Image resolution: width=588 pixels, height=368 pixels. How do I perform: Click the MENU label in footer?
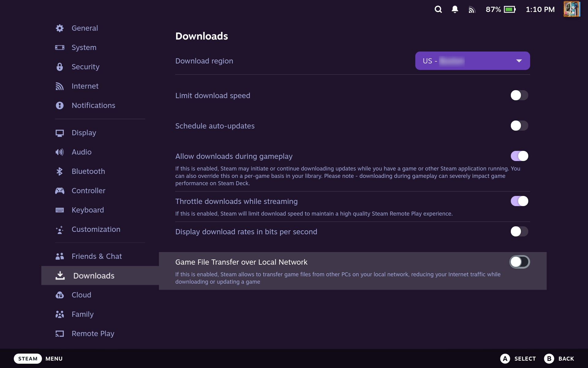54,358
